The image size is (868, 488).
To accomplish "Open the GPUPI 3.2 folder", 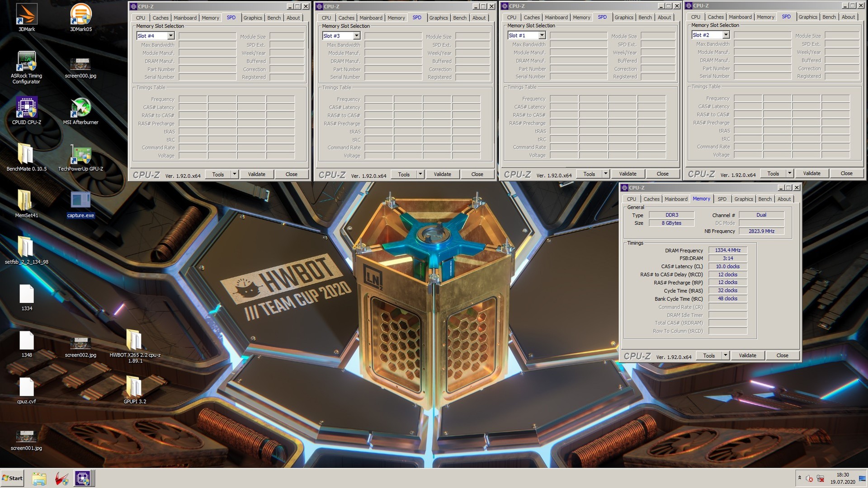I will click(135, 389).
